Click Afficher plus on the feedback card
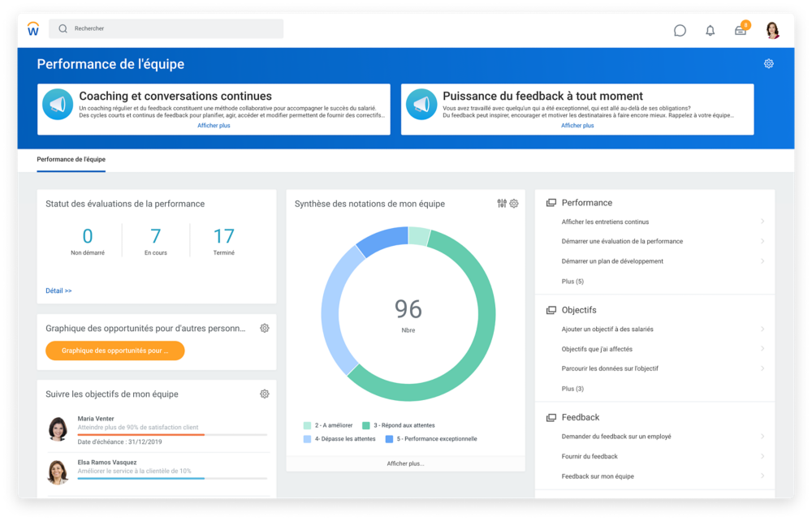 coord(577,125)
